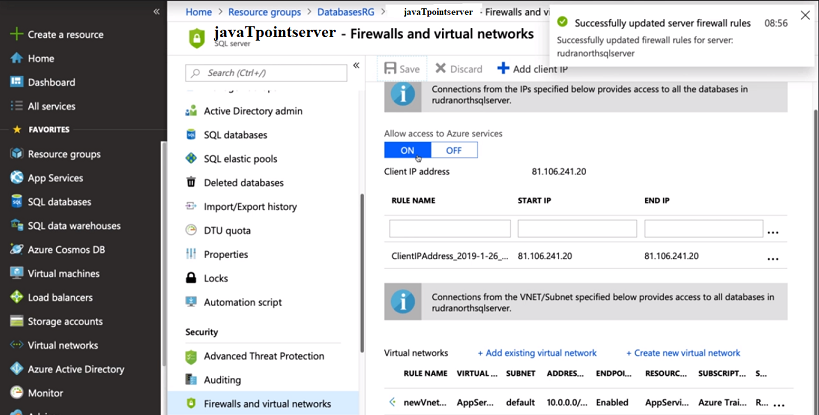Click Home breadcrumb link
Viewport: 819px width, 415px height.
coord(199,12)
